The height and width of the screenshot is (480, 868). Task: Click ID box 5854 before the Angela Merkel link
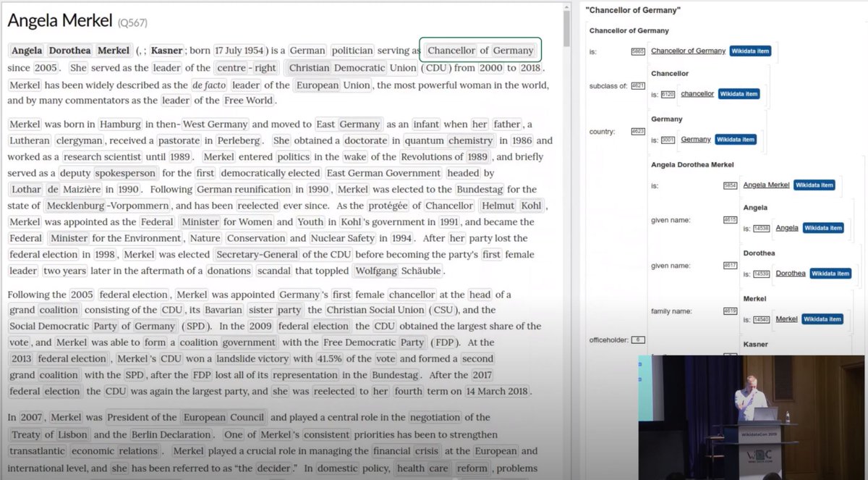pyautogui.click(x=731, y=185)
